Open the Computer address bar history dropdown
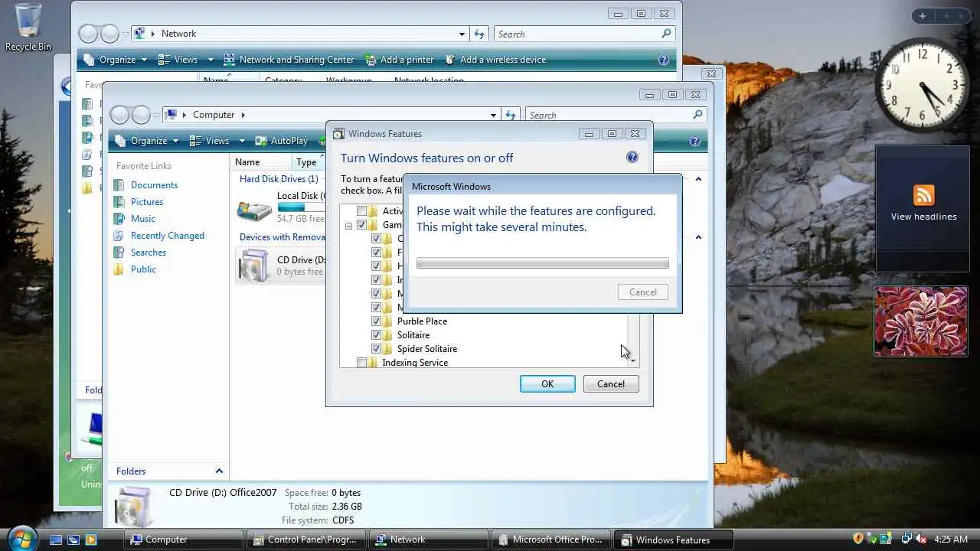The width and height of the screenshot is (980, 551). tap(493, 115)
